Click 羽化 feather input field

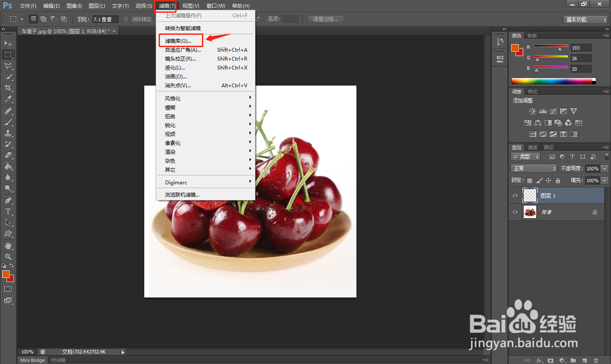point(105,19)
